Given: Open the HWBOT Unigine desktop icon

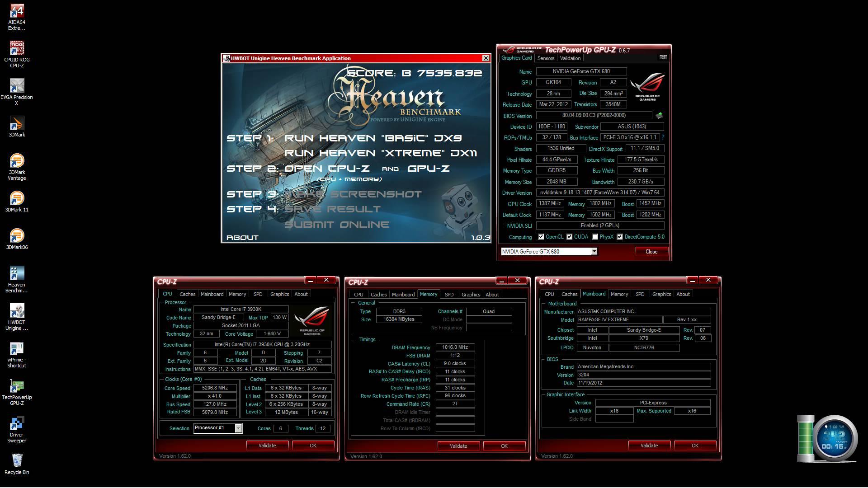Looking at the screenshot, I should click(x=17, y=317).
